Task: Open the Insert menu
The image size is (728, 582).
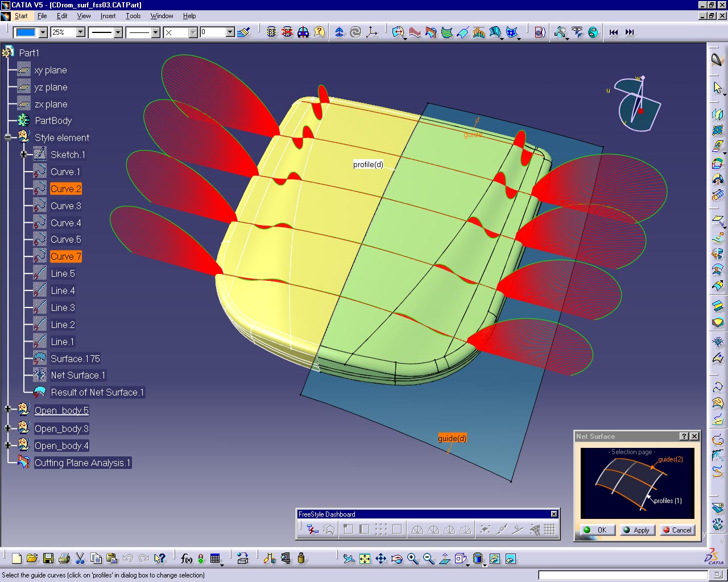Action: pos(108,16)
